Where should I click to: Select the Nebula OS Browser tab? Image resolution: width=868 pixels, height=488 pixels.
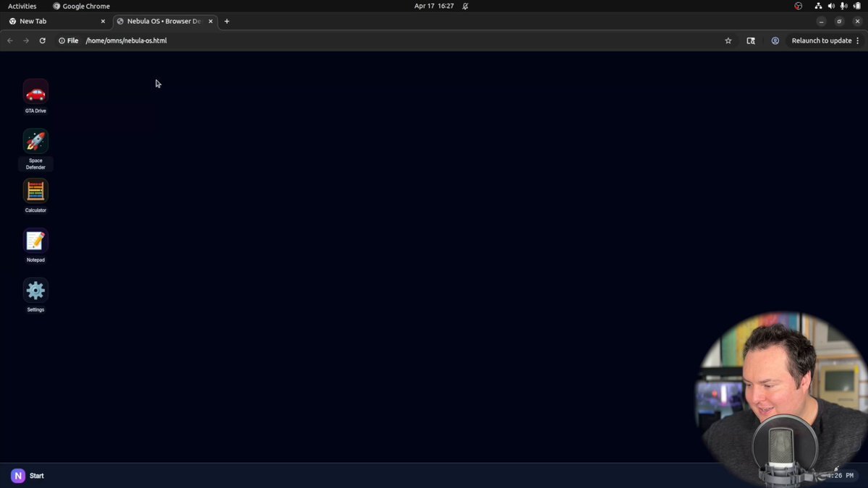161,21
